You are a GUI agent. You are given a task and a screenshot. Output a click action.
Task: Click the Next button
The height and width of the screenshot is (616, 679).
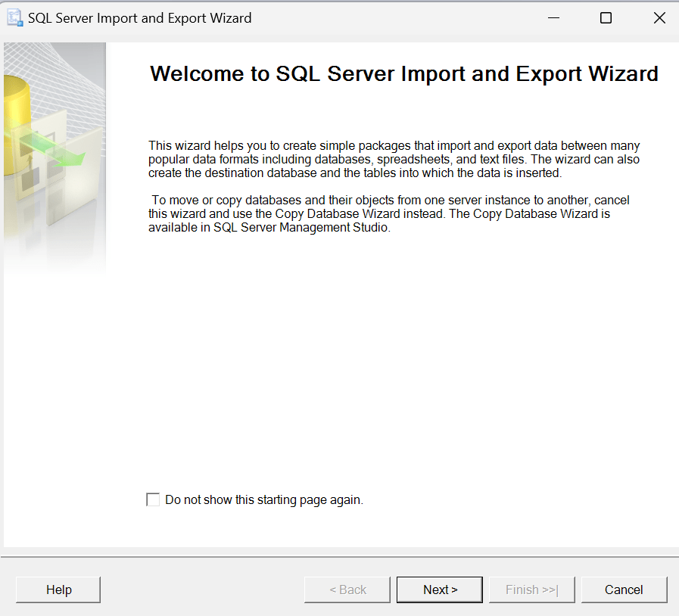click(440, 590)
